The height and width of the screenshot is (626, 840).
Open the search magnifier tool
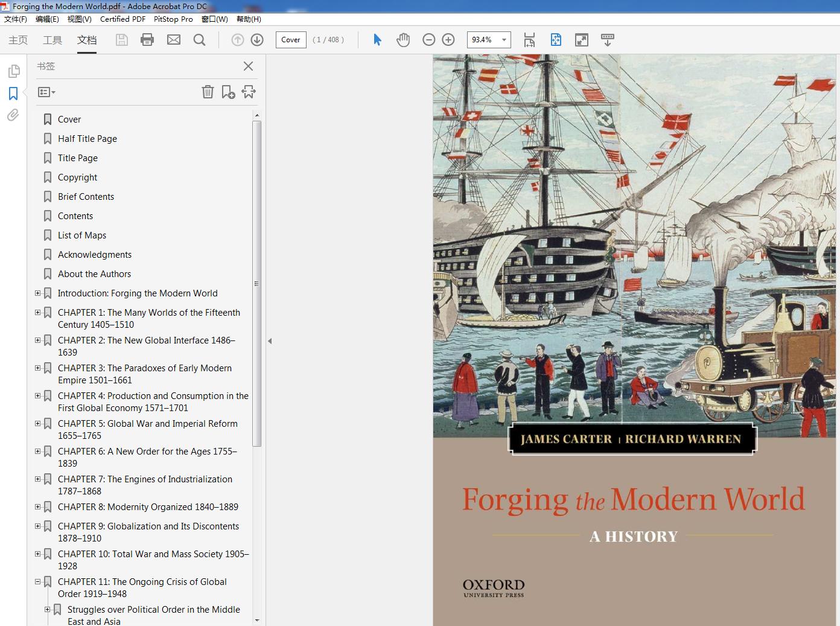(199, 40)
